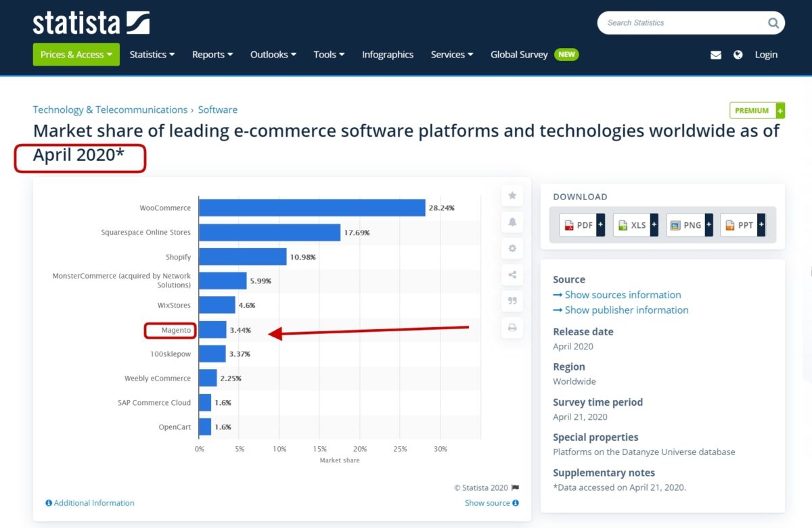
Task: Favorite the statistic with star icon
Action: point(512,195)
